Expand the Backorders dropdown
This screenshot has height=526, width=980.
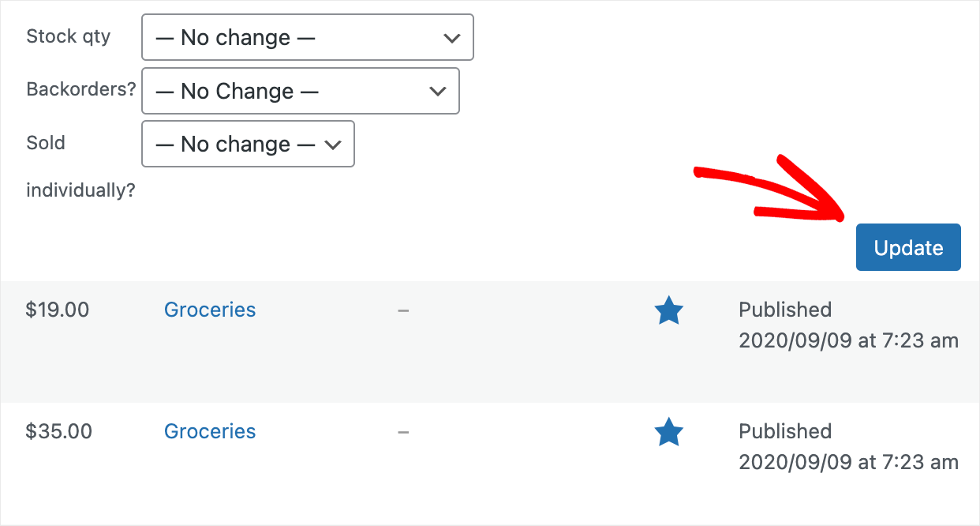(x=300, y=91)
